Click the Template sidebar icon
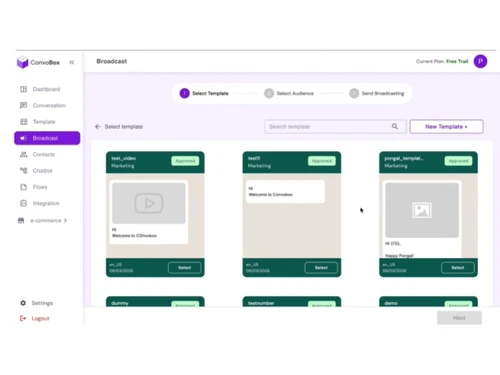This screenshot has width=500, height=375. (x=23, y=122)
